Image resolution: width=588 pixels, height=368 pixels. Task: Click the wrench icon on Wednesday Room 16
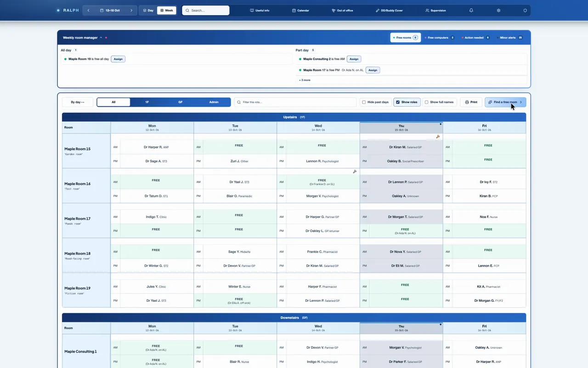click(x=355, y=172)
